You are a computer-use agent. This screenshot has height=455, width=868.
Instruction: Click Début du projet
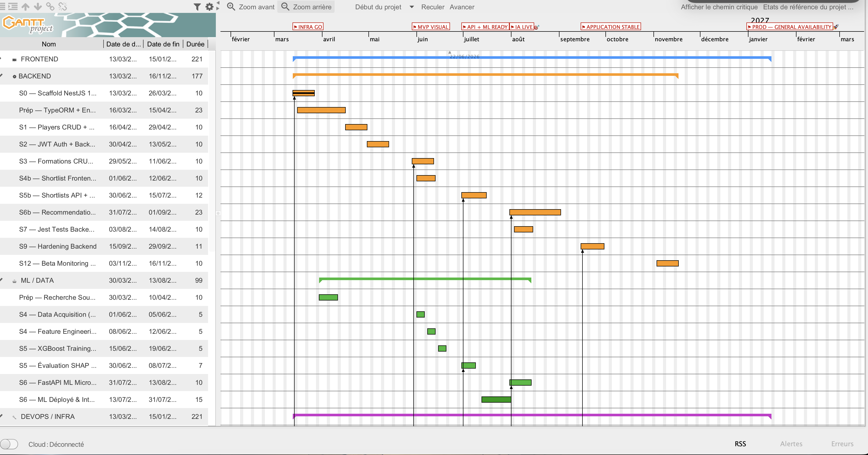[378, 7]
